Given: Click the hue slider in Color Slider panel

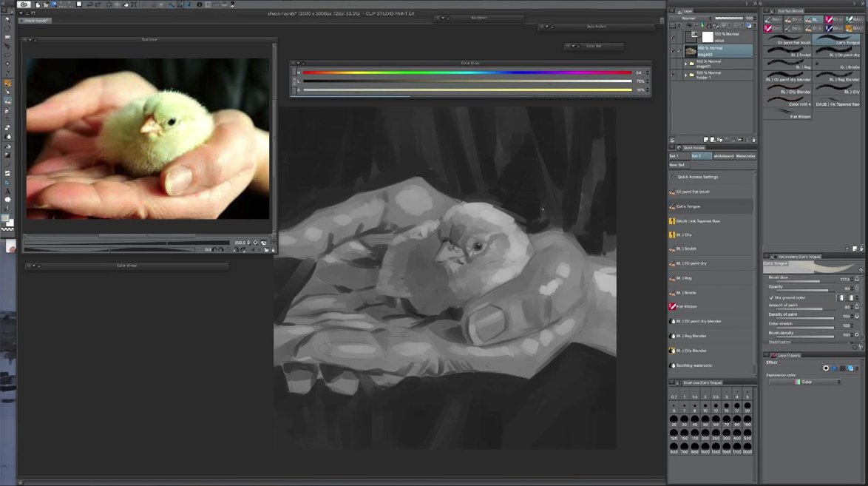Looking at the screenshot, I should click(x=467, y=72).
